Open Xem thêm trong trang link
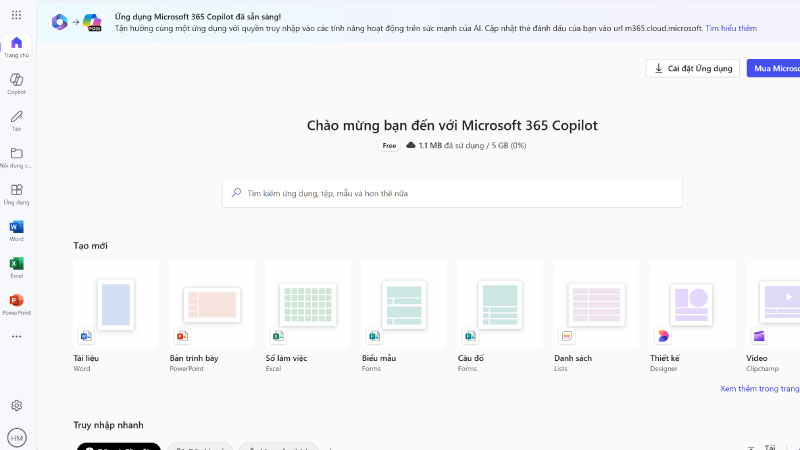This screenshot has width=800, height=450. 759,388
